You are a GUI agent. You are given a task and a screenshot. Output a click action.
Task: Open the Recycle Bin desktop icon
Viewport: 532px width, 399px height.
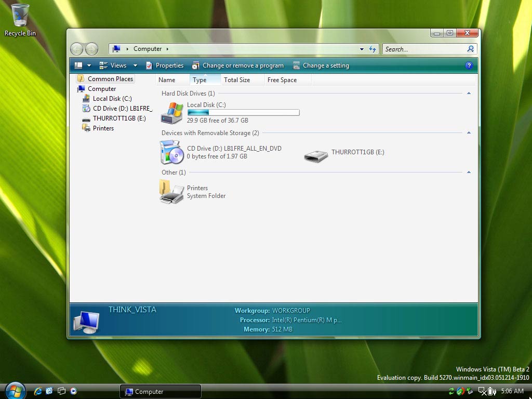[x=20, y=20]
